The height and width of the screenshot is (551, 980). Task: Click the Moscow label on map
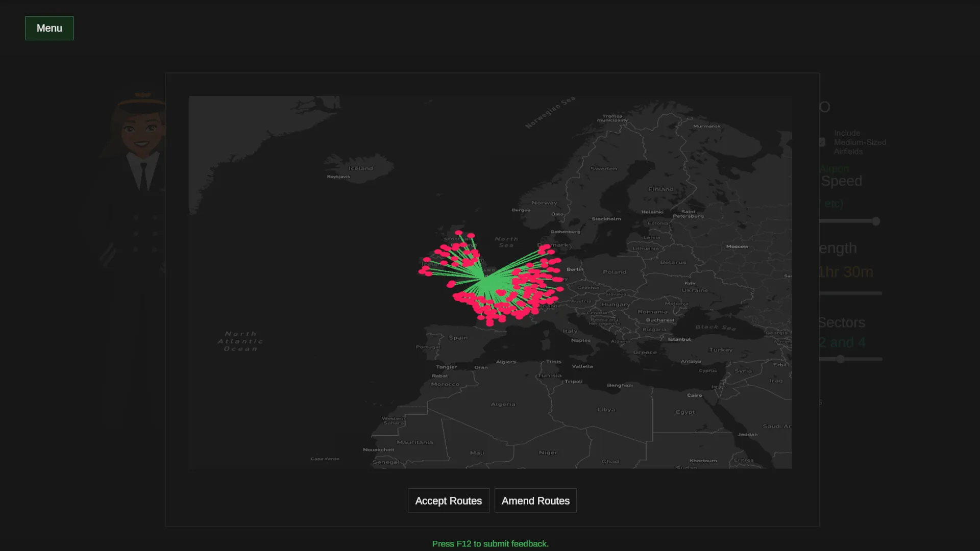[x=737, y=246]
